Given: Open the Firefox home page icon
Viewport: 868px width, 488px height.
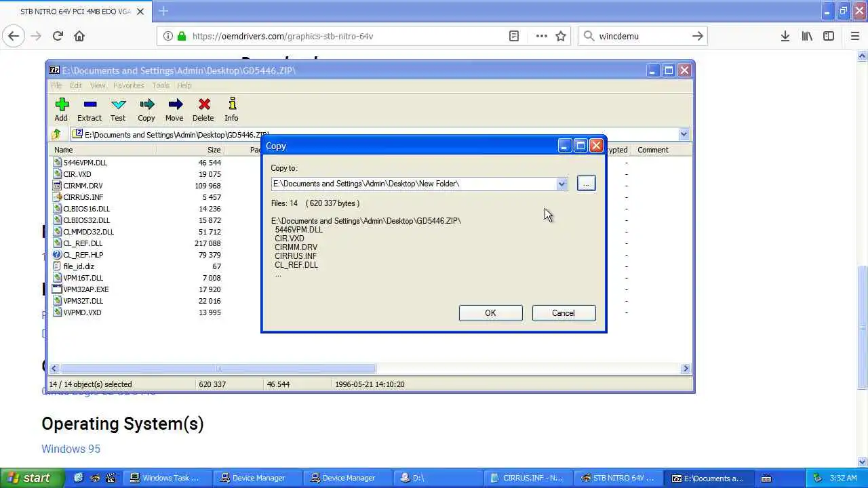Looking at the screenshot, I should [79, 36].
